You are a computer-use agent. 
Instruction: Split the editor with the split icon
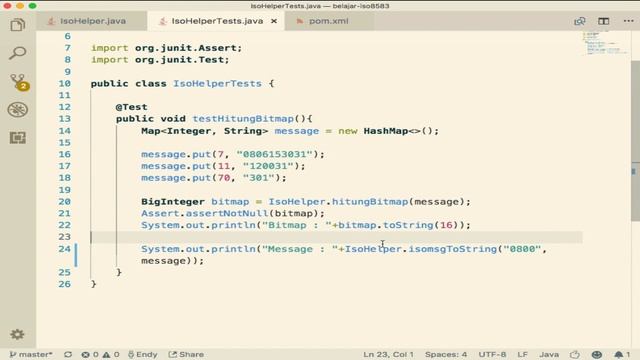(604, 21)
